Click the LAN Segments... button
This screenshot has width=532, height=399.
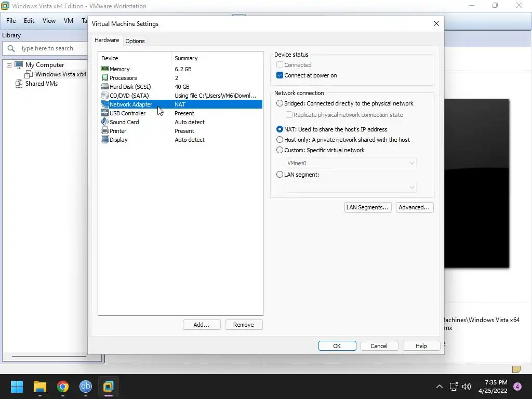pos(368,207)
